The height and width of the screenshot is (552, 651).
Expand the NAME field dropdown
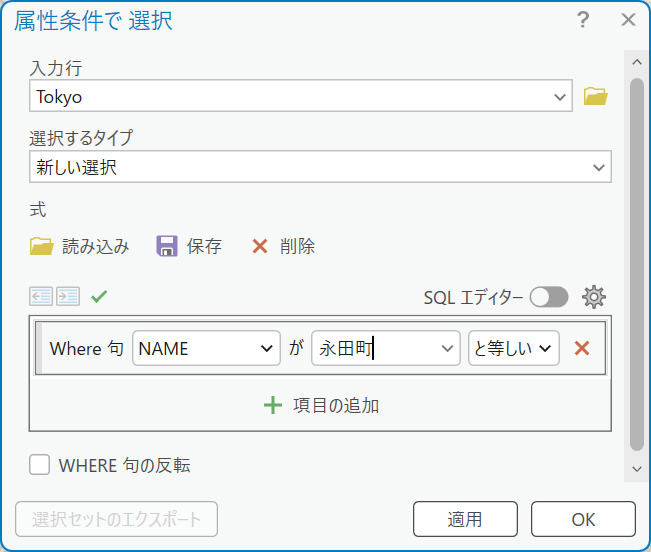pyautogui.click(x=266, y=348)
